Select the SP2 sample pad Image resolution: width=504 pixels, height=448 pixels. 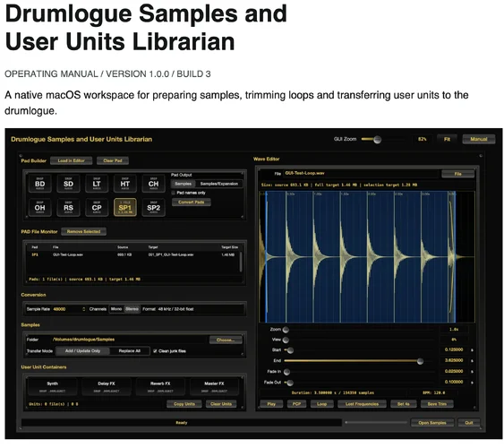click(x=153, y=208)
